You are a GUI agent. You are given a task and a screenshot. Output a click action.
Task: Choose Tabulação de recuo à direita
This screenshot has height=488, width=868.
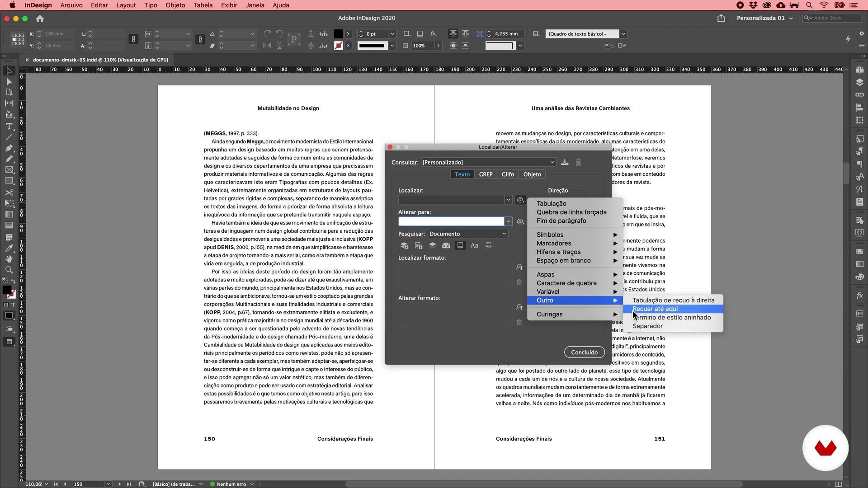pos(673,300)
